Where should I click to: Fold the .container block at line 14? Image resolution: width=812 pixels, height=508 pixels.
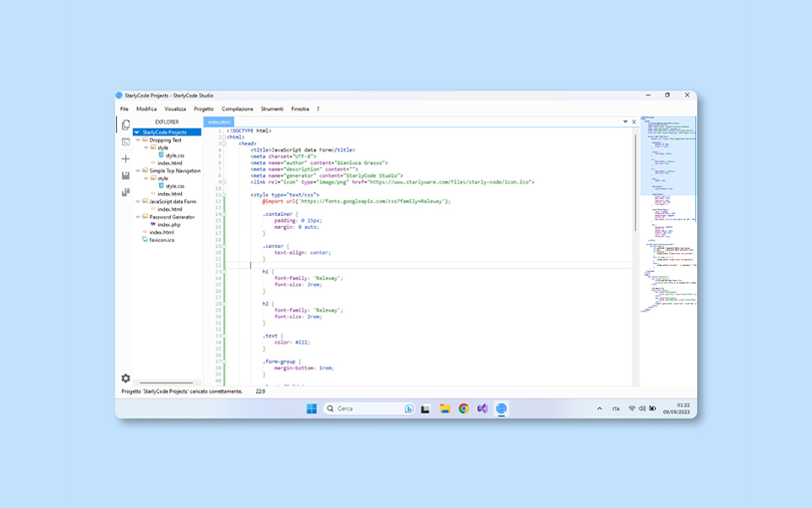224,214
